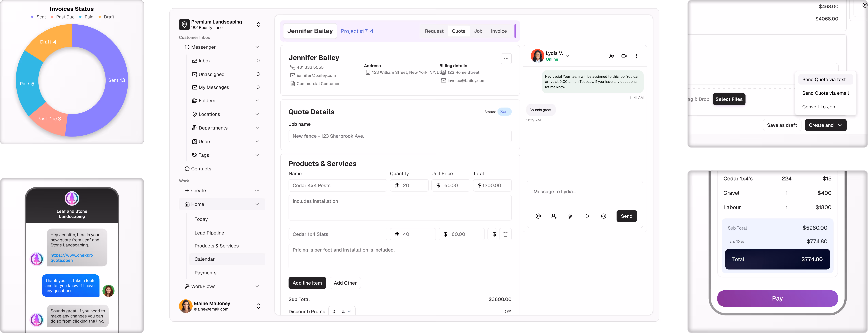This screenshot has width=868, height=333.
Task: Click the Locations pin icon in sidebar
Action: (x=194, y=114)
